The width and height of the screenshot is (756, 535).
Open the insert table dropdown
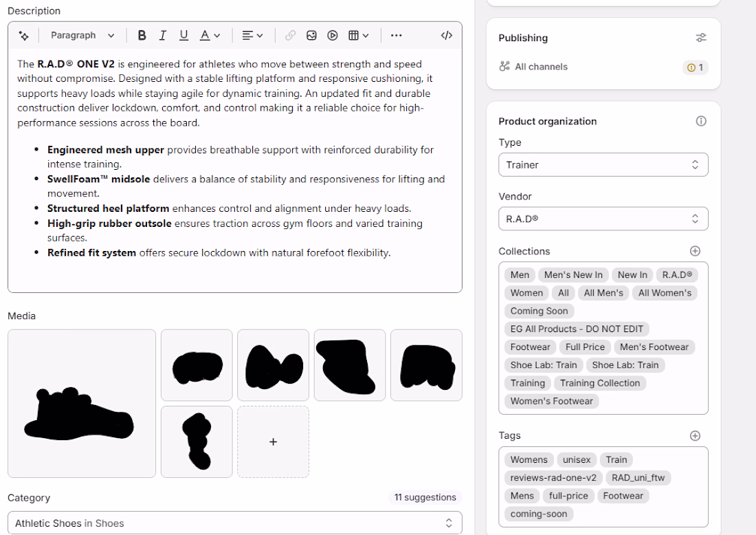pos(358,36)
